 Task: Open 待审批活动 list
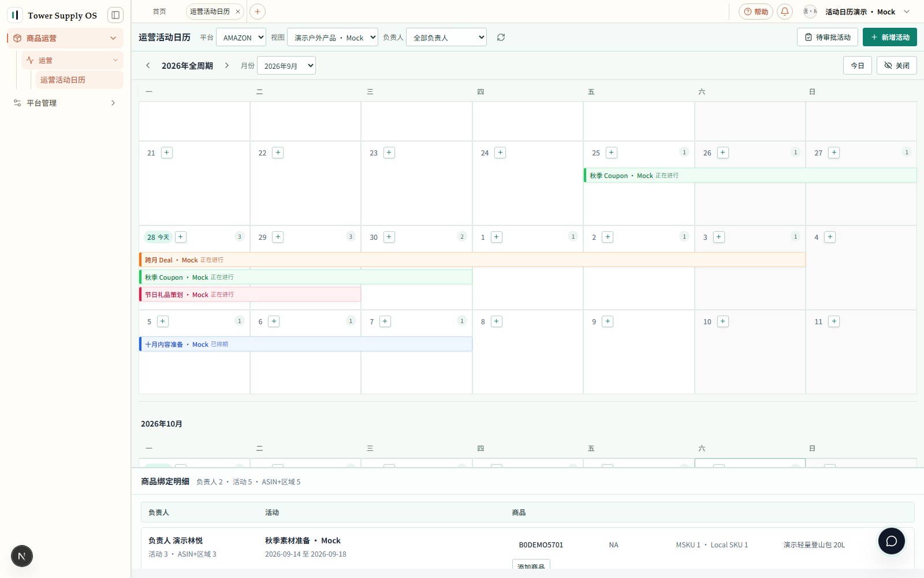click(x=827, y=37)
